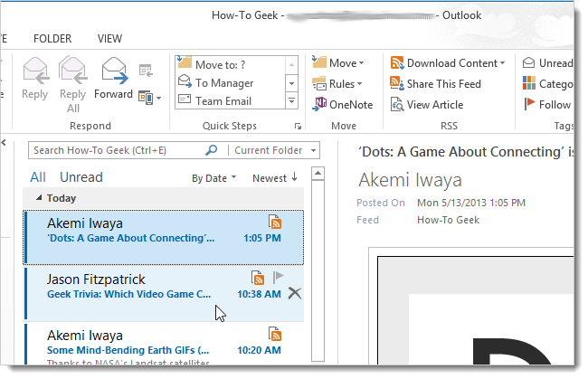Click the 'Mon 5/13/2013 1:05 PM' posted date
Image resolution: width=588 pixels, height=379 pixels.
(471, 203)
